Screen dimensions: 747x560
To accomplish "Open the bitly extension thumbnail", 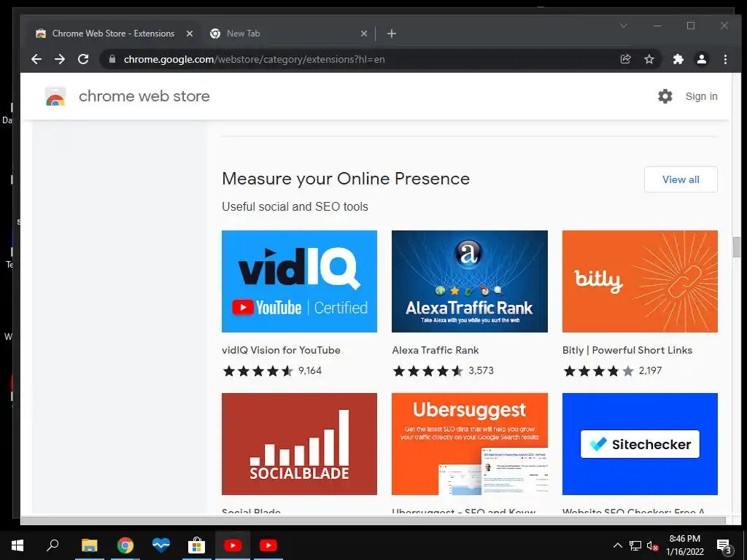I will [640, 281].
